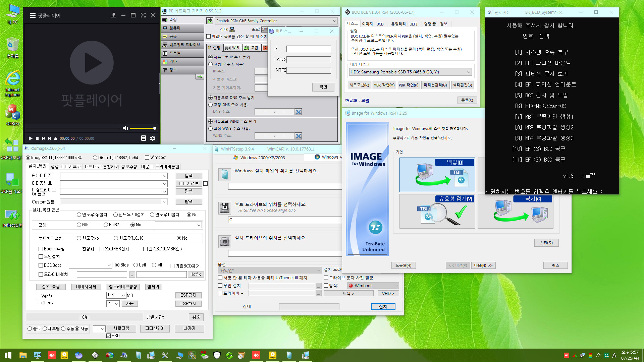Click the setup file location icon in WinNTSetup

tap(225, 175)
